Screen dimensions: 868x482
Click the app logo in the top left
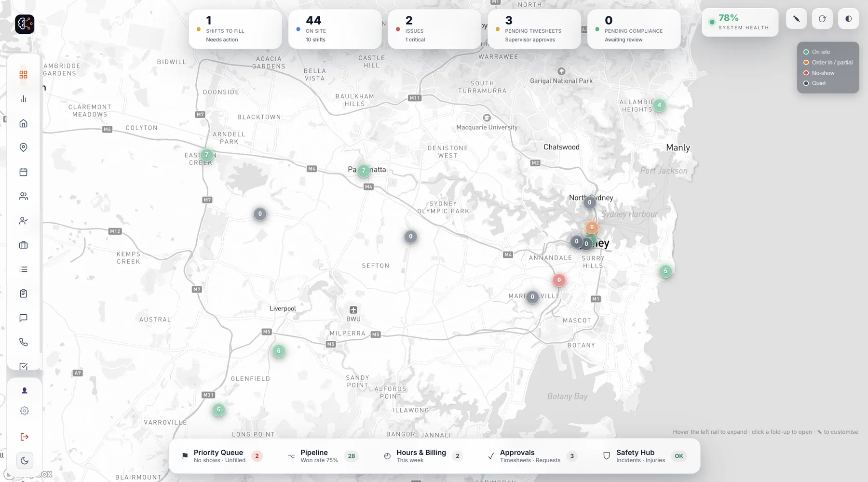tap(25, 24)
